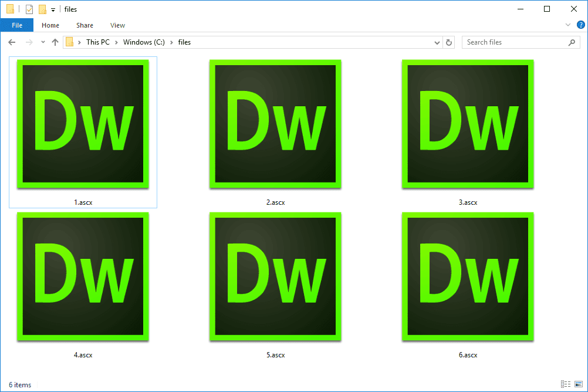Open the blue Help question icon
This screenshot has width=588, height=392.
coord(580,25)
